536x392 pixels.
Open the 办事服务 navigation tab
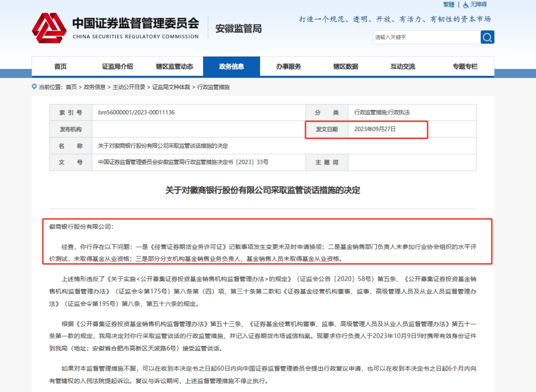pyautogui.click(x=288, y=66)
